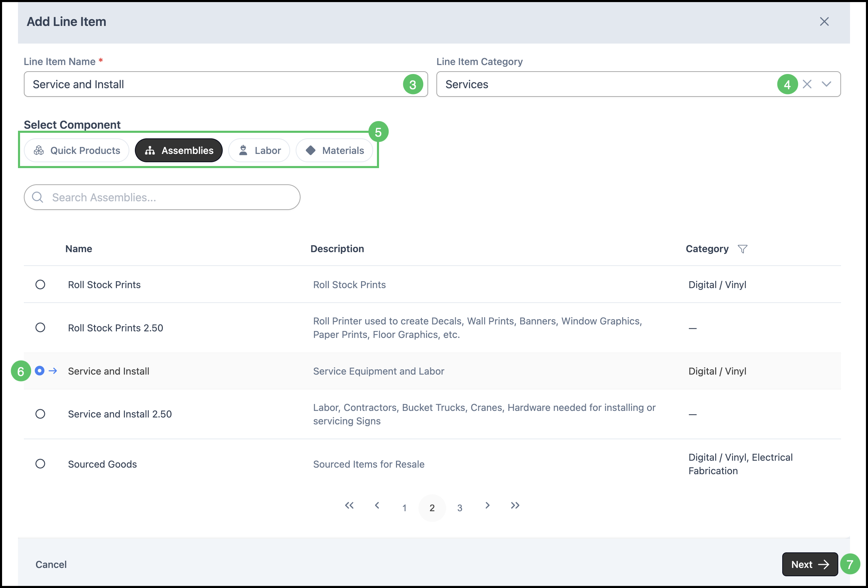Click into the Search Assemblies field
This screenshot has height=588, width=868.
(x=168, y=197)
